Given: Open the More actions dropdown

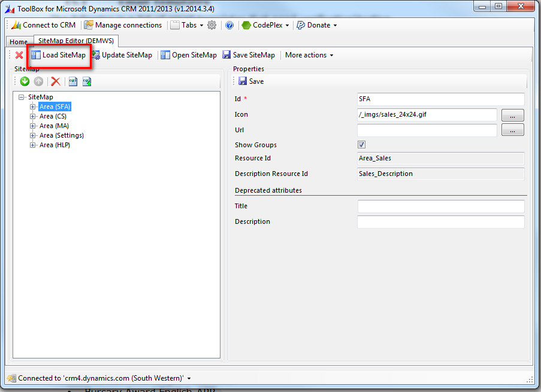Looking at the screenshot, I should [x=309, y=55].
